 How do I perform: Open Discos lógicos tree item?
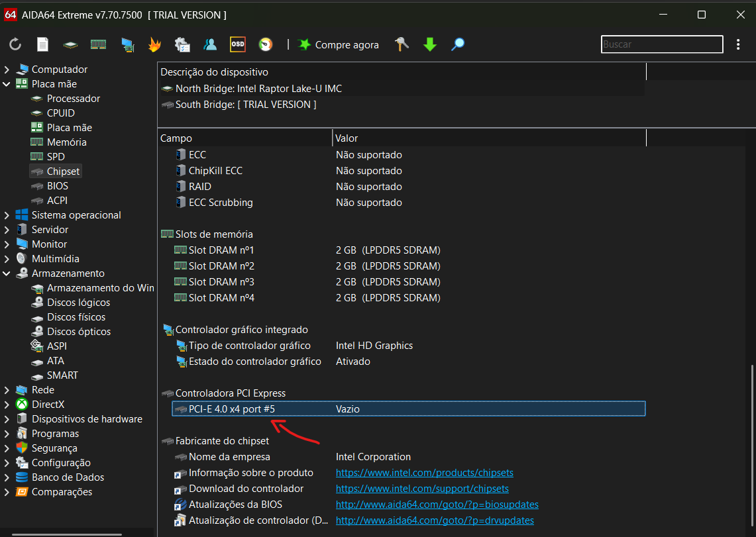point(78,303)
